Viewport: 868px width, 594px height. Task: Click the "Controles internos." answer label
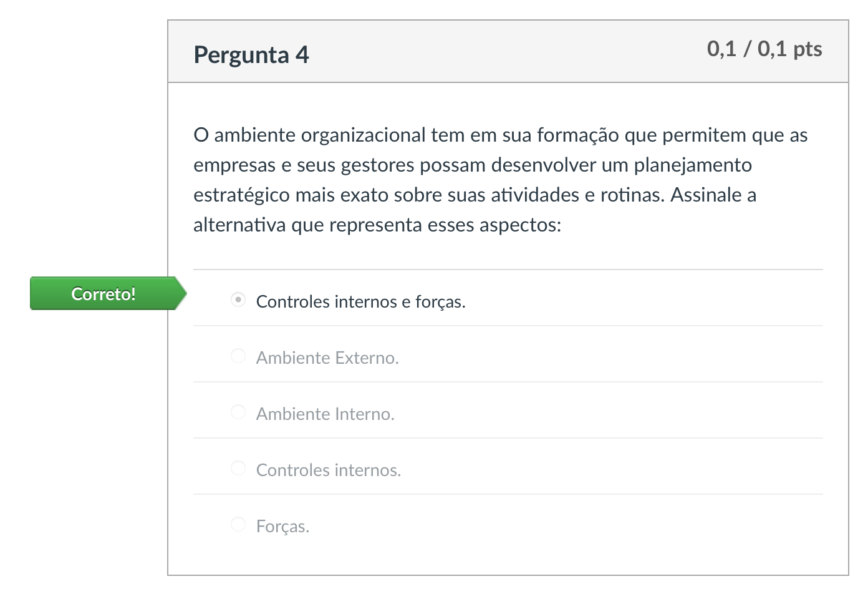[x=328, y=470]
